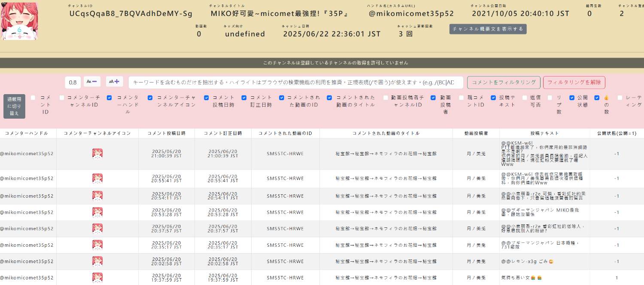Viewport: 644px width, 285px height.
Task: Click commenter icon in the 20:02:58 row
Action: coord(97,261)
